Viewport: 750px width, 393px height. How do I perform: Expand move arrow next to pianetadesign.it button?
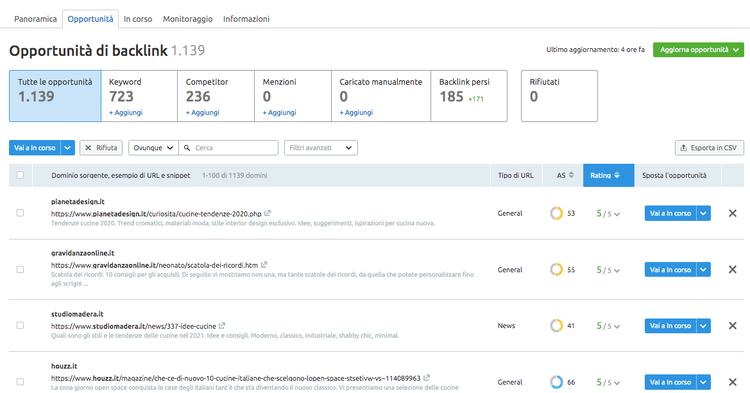tap(703, 213)
